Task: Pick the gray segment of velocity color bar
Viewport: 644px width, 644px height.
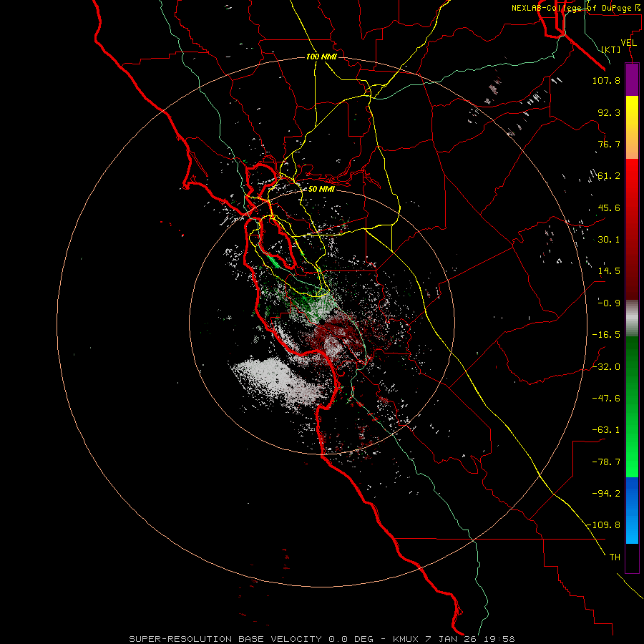Action: (632, 318)
